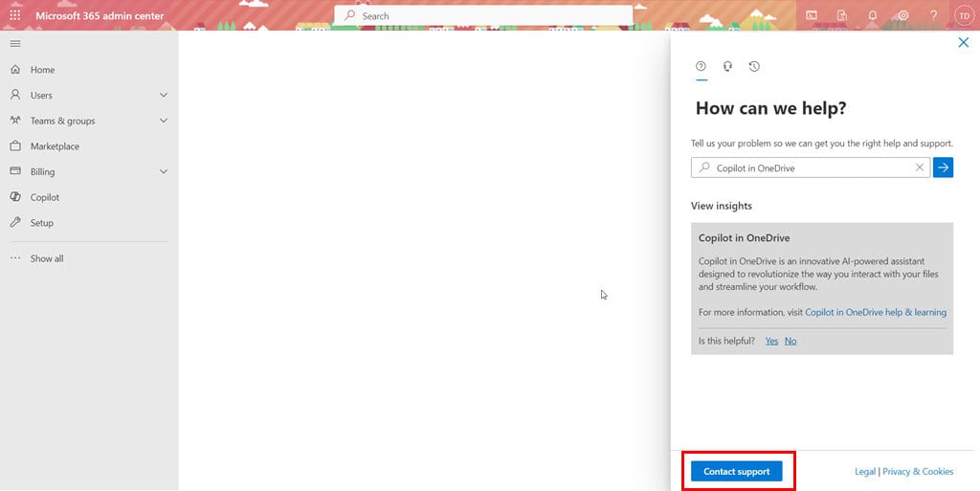Click the View insights label
Viewport: 980px width, 491px height.
point(722,206)
